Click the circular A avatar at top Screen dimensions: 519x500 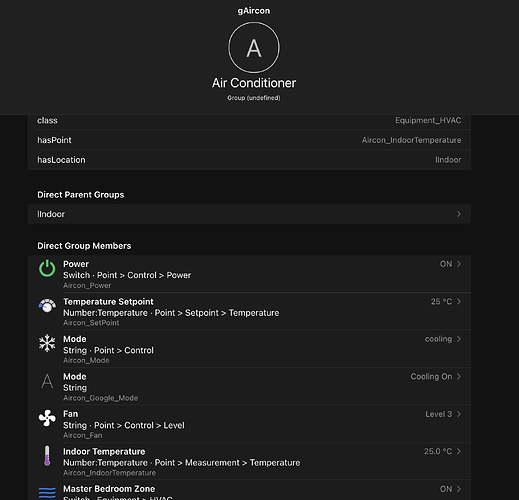254,48
